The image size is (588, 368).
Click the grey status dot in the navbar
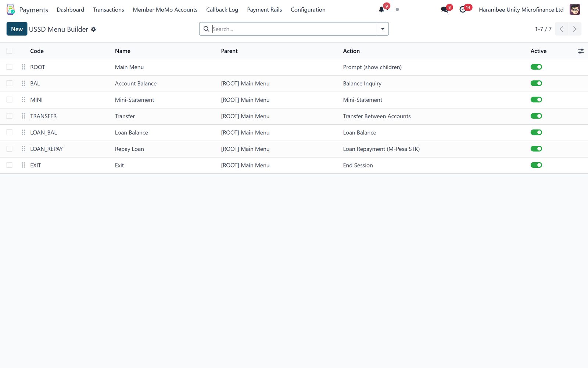[397, 10]
